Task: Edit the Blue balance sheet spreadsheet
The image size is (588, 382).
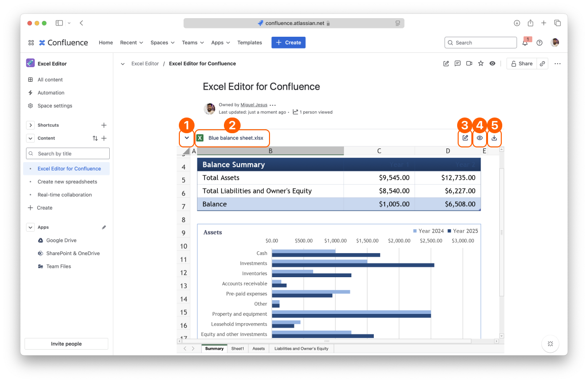Action: pos(465,138)
